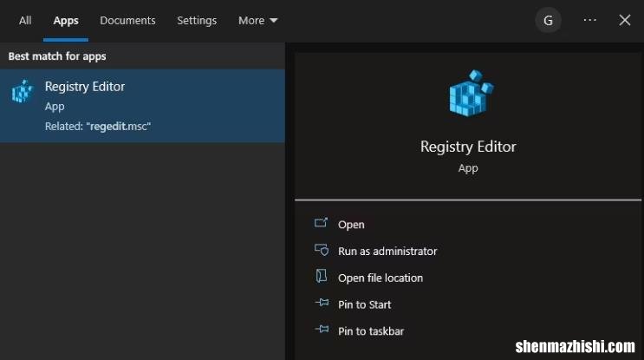Switch to the Settings search tab
644x360 pixels.
point(197,21)
